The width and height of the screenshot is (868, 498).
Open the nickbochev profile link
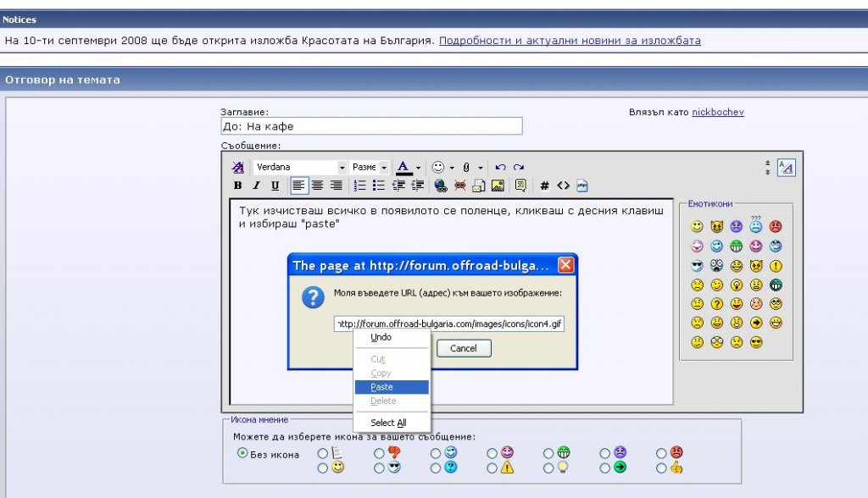click(717, 112)
